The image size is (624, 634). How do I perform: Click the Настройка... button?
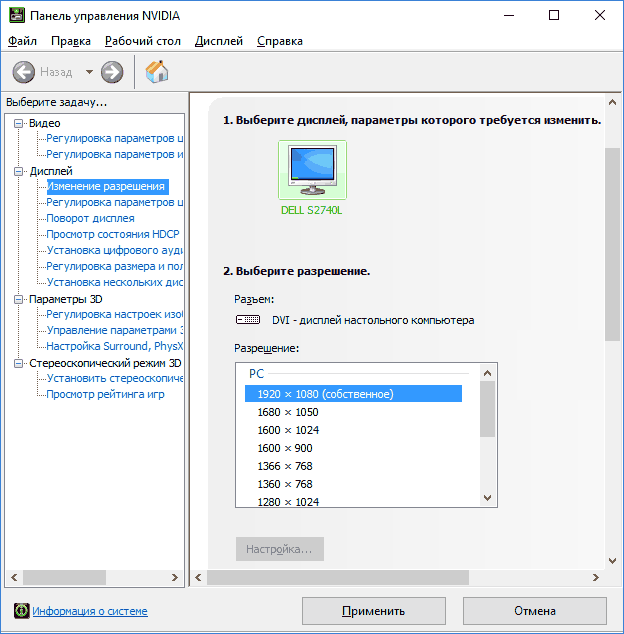tap(280, 549)
